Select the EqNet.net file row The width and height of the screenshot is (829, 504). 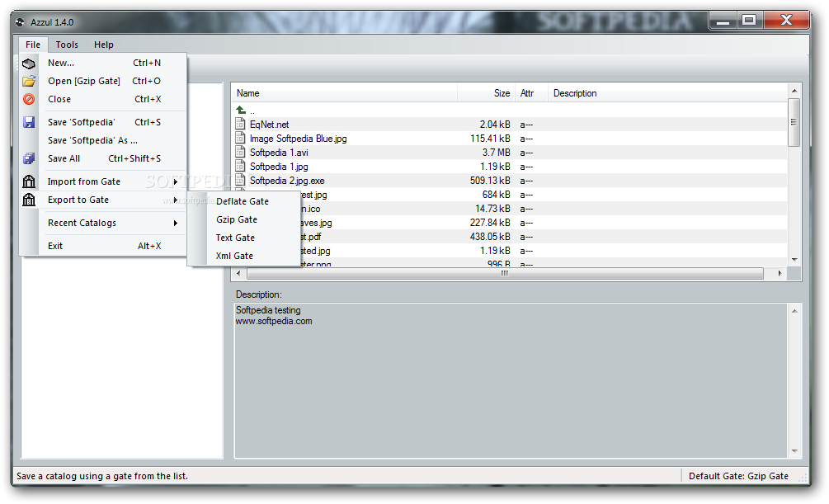pyautogui.click(x=511, y=125)
